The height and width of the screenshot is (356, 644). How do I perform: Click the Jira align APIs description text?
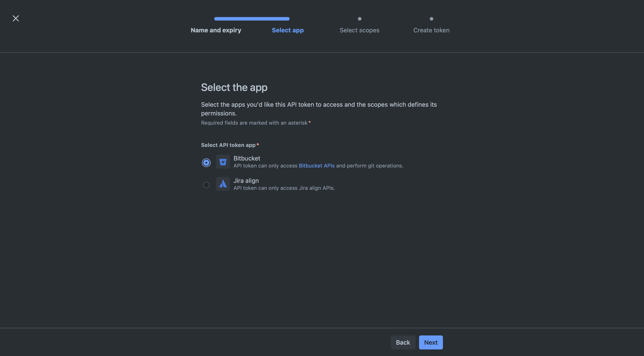pos(284,188)
